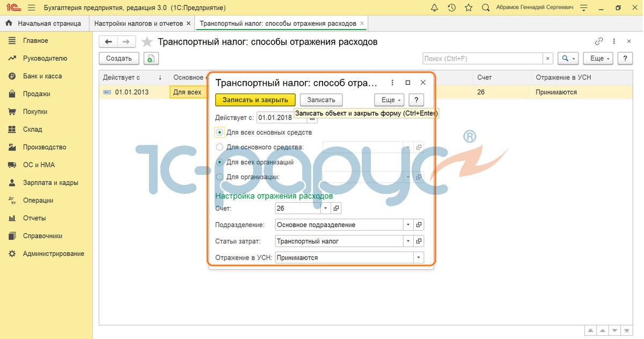Viewport: 644px width, 339px height.
Task: Open Отчеты section
Action: [34, 218]
